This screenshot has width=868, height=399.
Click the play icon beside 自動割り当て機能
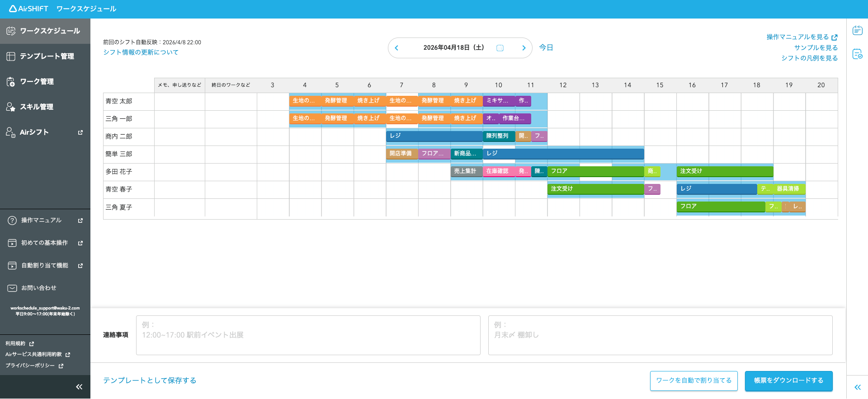pos(12,266)
